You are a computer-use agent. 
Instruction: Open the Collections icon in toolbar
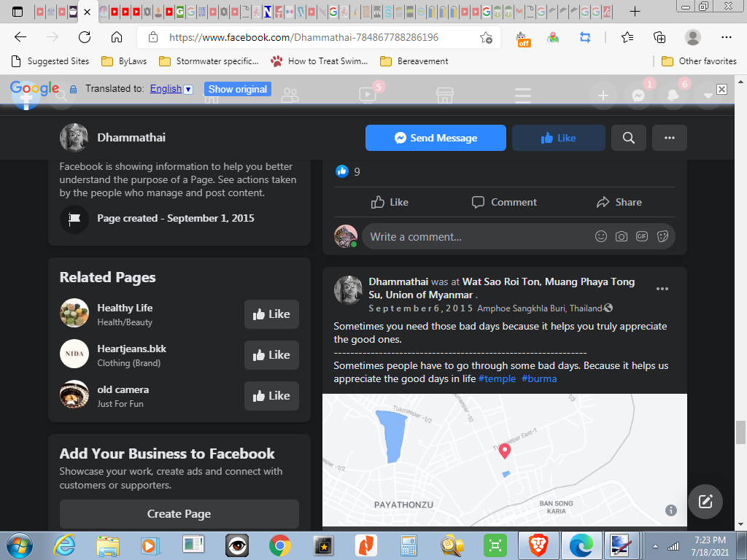tap(659, 37)
